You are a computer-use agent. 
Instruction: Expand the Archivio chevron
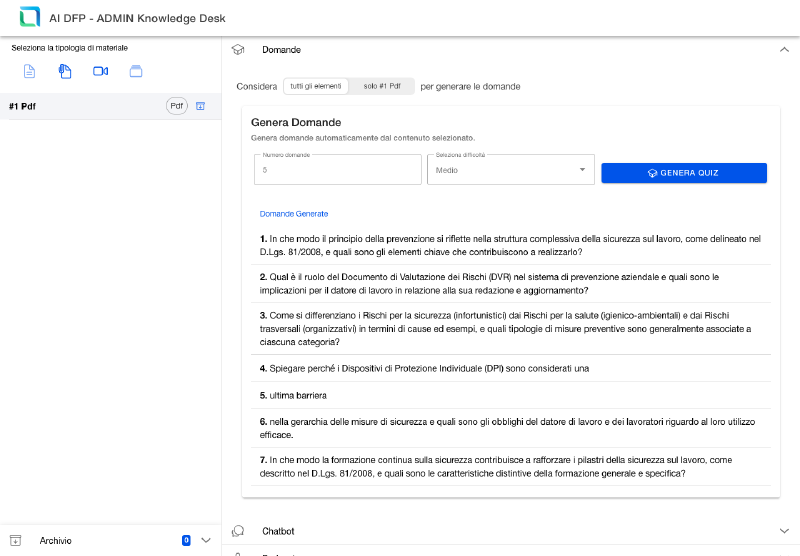[x=206, y=540]
